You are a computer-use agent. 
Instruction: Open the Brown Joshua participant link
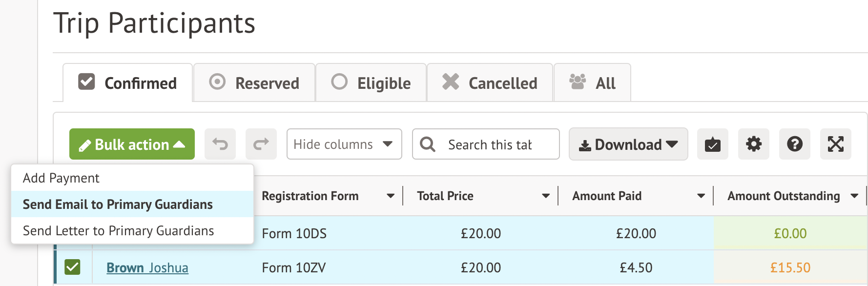[147, 267]
